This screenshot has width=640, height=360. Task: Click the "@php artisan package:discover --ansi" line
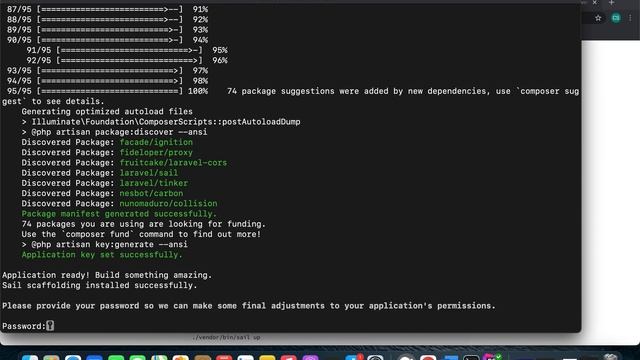tap(114, 132)
